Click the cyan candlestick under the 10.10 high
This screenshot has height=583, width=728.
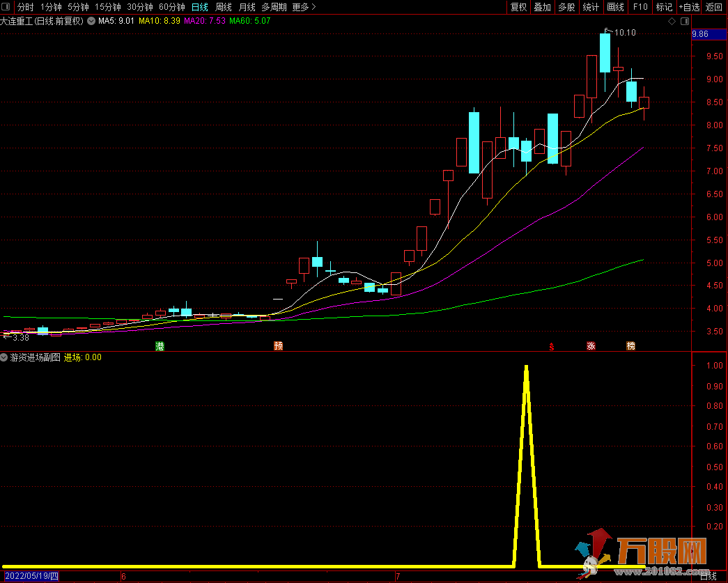605,53
